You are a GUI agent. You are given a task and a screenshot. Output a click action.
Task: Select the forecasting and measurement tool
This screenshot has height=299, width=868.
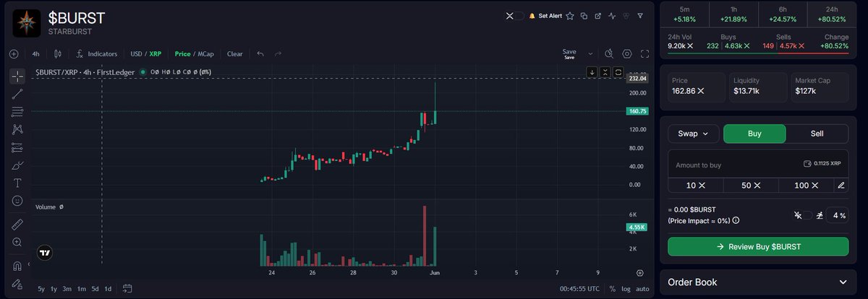(x=18, y=147)
